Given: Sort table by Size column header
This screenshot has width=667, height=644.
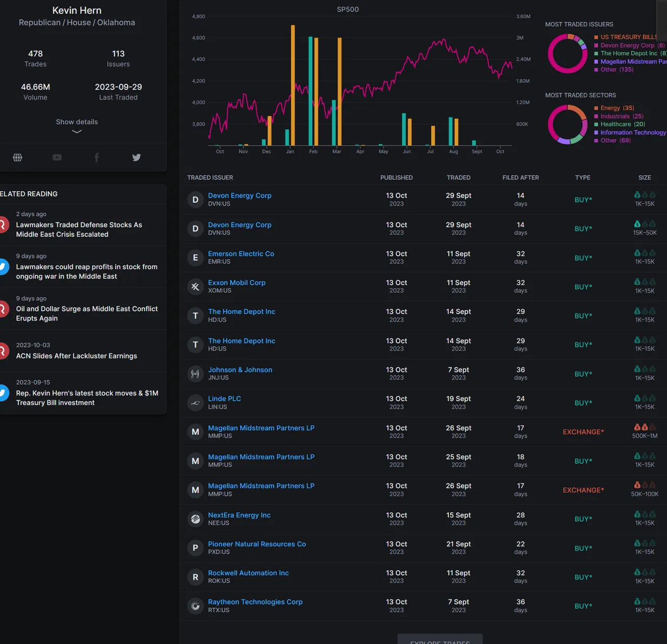Looking at the screenshot, I should coord(644,178).
